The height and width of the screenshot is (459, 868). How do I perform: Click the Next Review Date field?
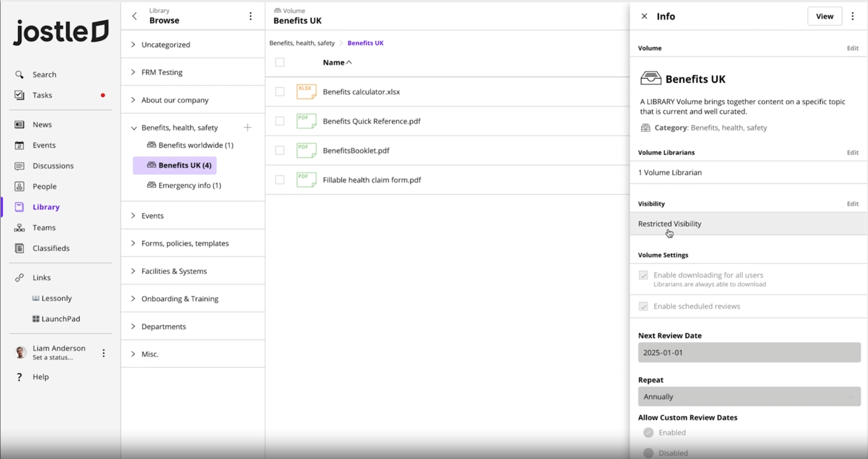(749, 353)
